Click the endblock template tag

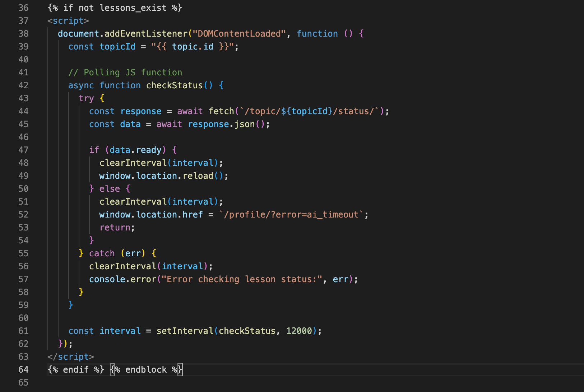146,370
